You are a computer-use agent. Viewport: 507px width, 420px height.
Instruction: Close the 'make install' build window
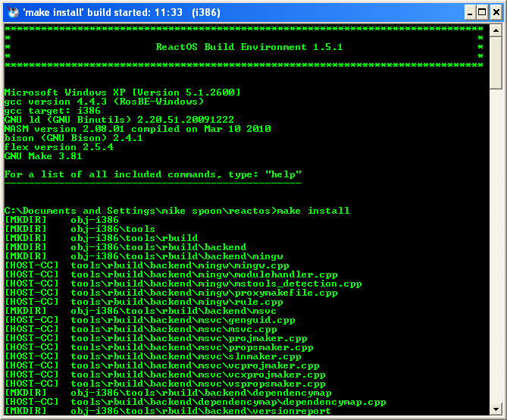coord(496,12)
